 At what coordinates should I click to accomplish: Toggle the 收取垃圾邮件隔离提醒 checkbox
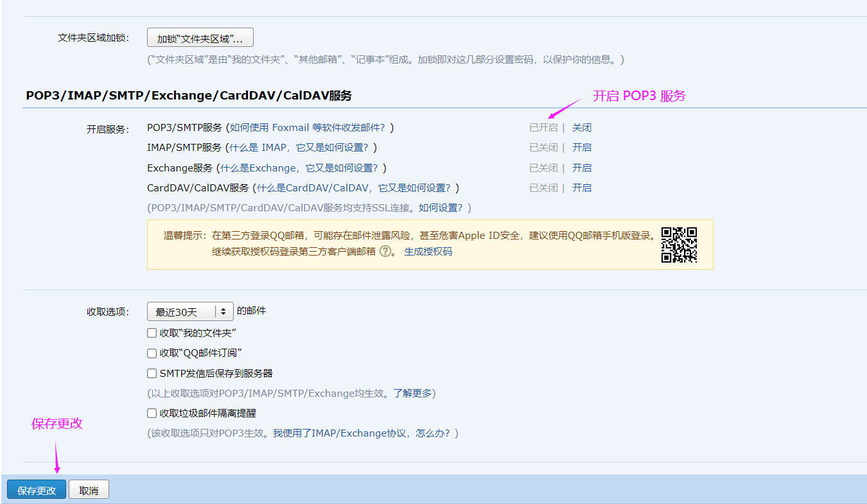pos(152,413)
